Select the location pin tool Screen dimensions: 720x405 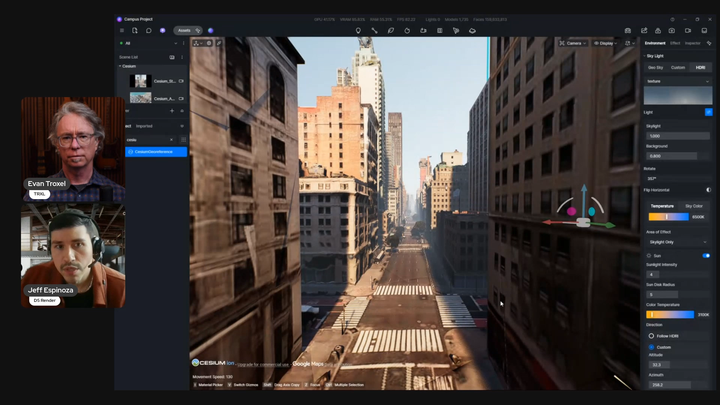pos(358,31)
